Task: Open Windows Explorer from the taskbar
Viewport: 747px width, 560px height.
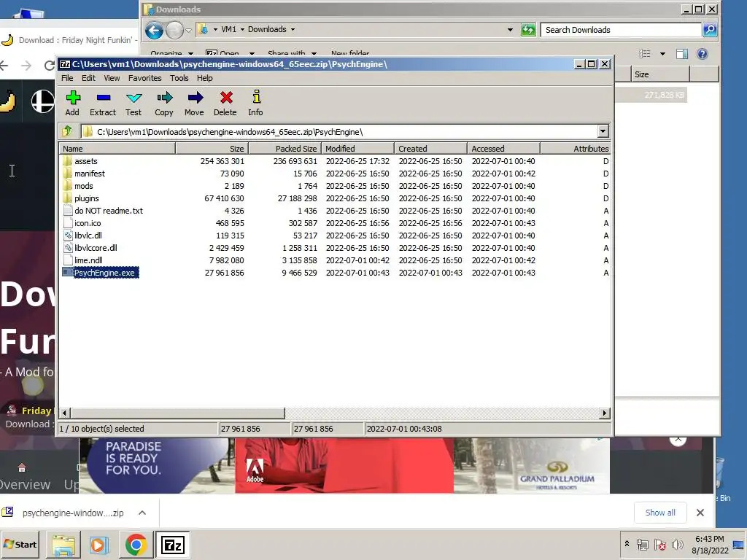Action: point(63,545)
